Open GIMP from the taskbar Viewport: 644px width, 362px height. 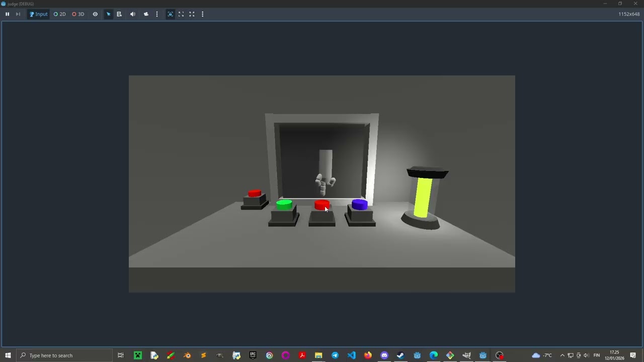(466, 355)
